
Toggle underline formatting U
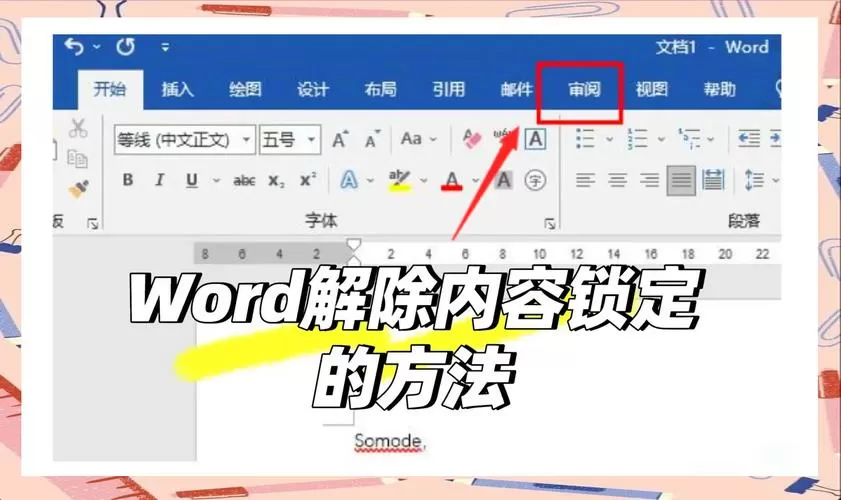tap(191, 180)
